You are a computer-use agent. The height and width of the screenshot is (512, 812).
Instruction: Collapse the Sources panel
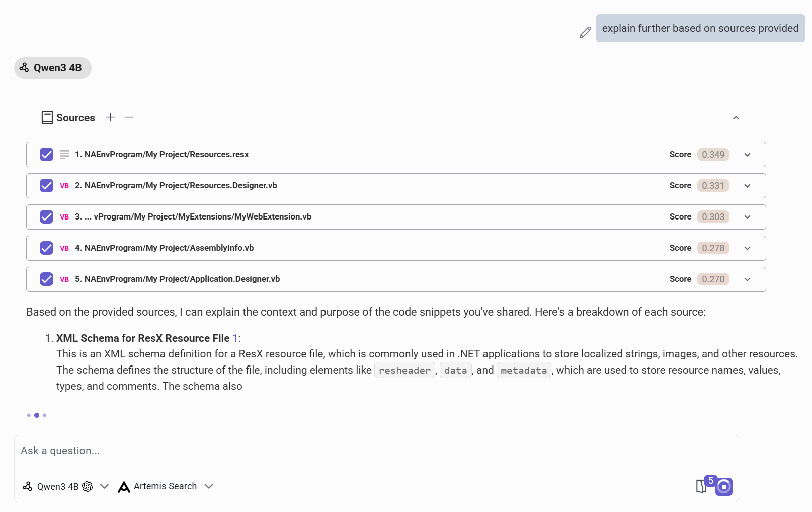coord(736,117)
